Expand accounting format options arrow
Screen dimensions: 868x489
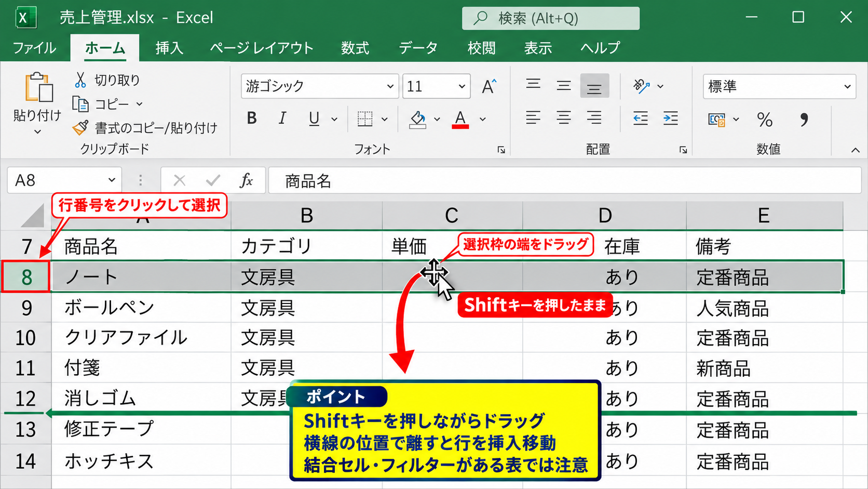point(736,120)
